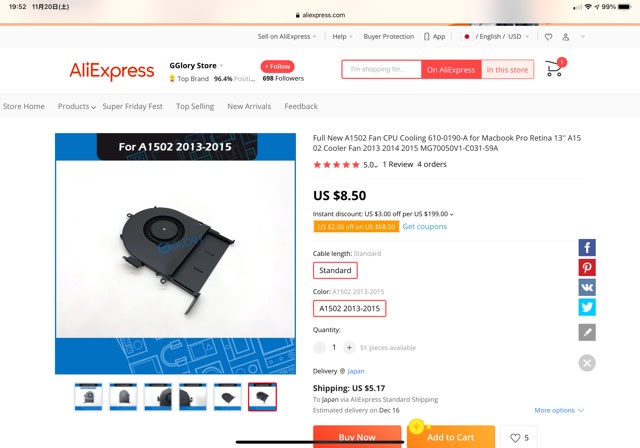Screen dimensions: 640x448
Task: Click the Get coupons link
Action: click(x=424, y=226)
